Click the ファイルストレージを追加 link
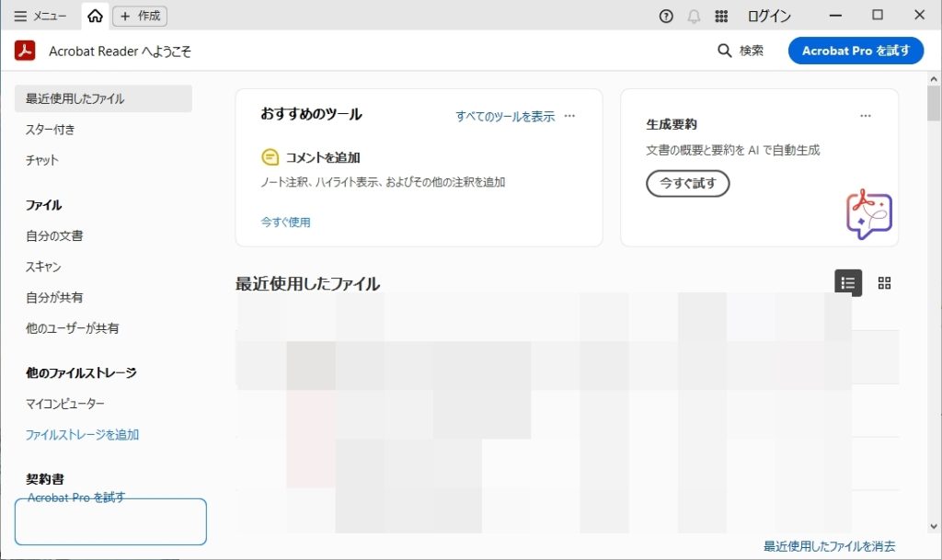Viewport: 942px width, 560px height. click(82, 435)
